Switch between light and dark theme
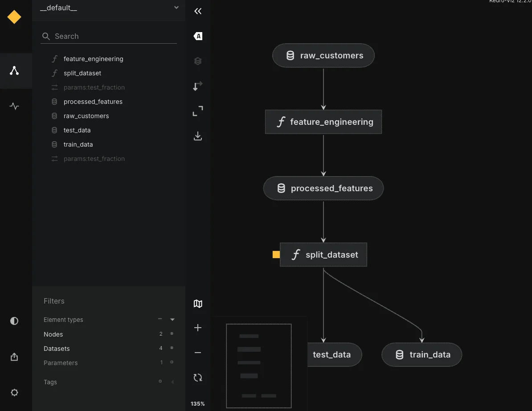The image size is (532, 411). (14, 321)
